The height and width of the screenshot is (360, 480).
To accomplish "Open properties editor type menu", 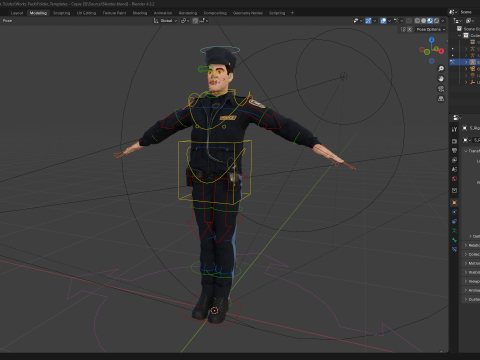I will (x=457, y=118).
